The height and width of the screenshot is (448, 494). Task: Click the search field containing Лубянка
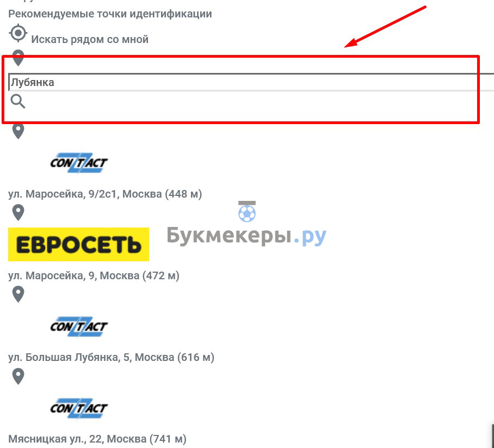click(x=251, y=82)
